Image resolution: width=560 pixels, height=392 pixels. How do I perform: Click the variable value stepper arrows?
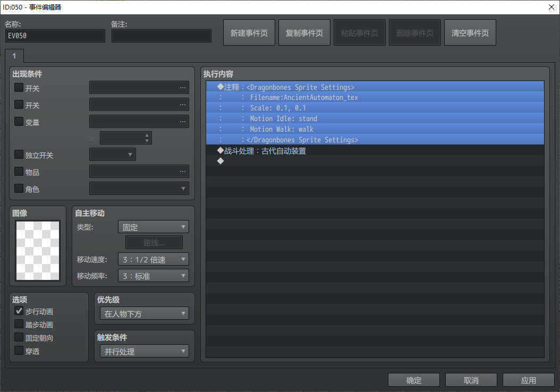(147, 138)
